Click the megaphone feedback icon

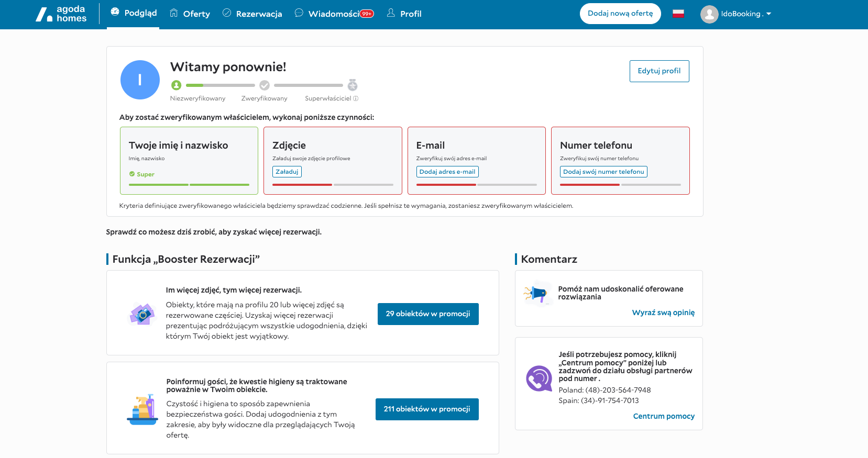(x=537, y=294)
